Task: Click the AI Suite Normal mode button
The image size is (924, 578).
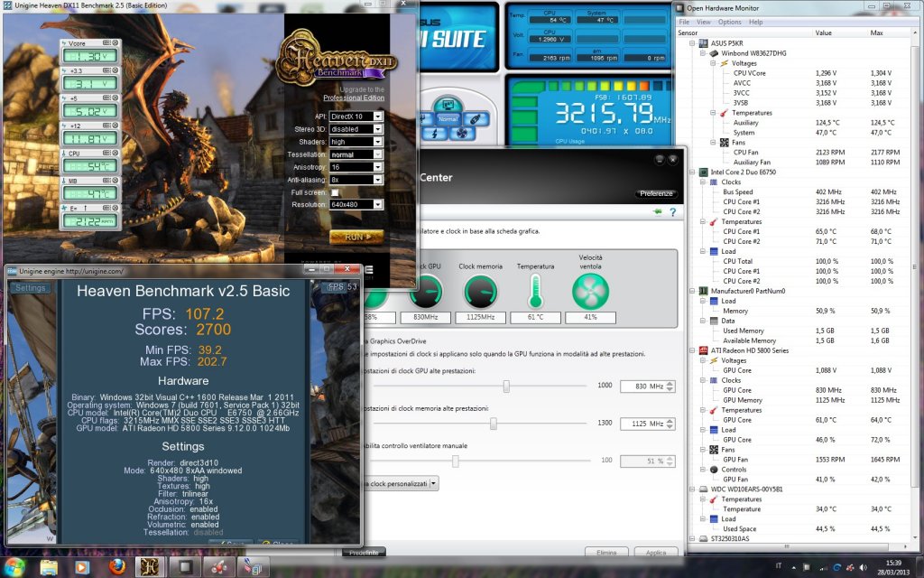Action: [x=448, y=118]
